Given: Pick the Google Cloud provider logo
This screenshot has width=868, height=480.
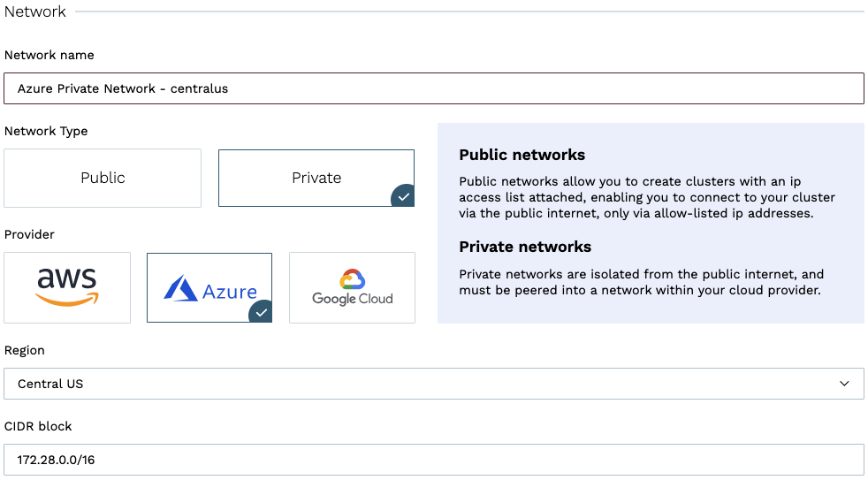Looking at the screenshot, I should 352,287.
